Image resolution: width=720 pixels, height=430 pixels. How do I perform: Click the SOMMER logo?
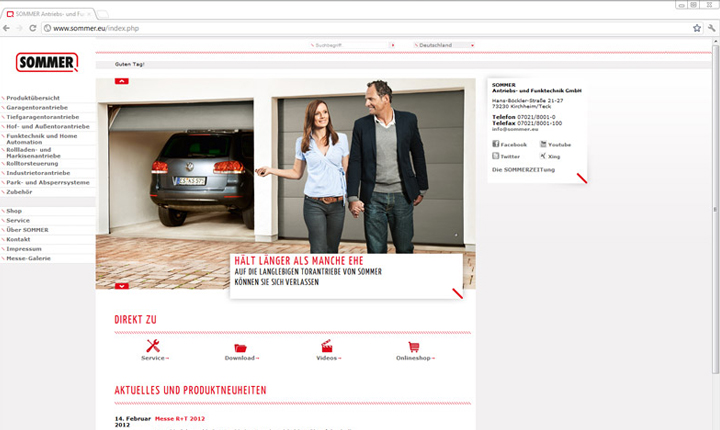(47, 63)
